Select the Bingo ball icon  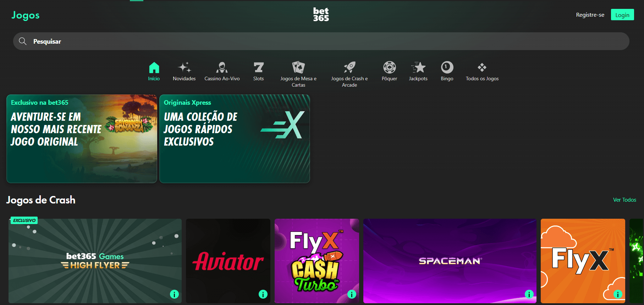click(447, 67)
